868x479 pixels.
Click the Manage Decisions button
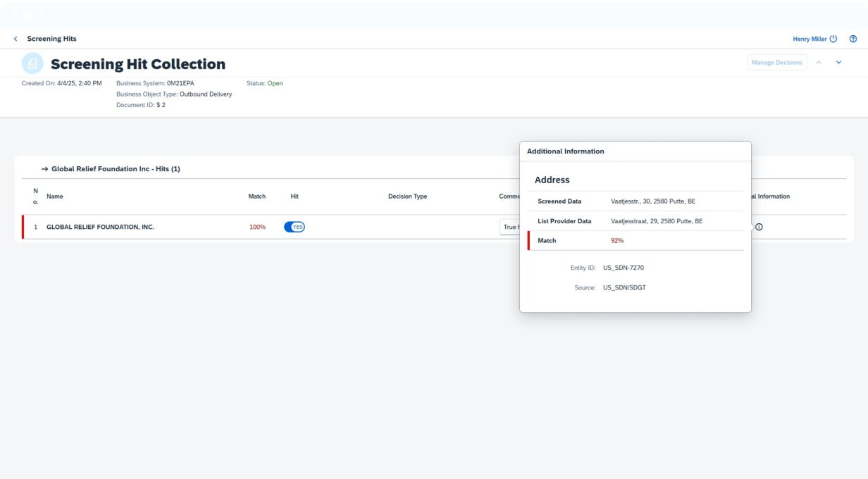coord(777,63)
